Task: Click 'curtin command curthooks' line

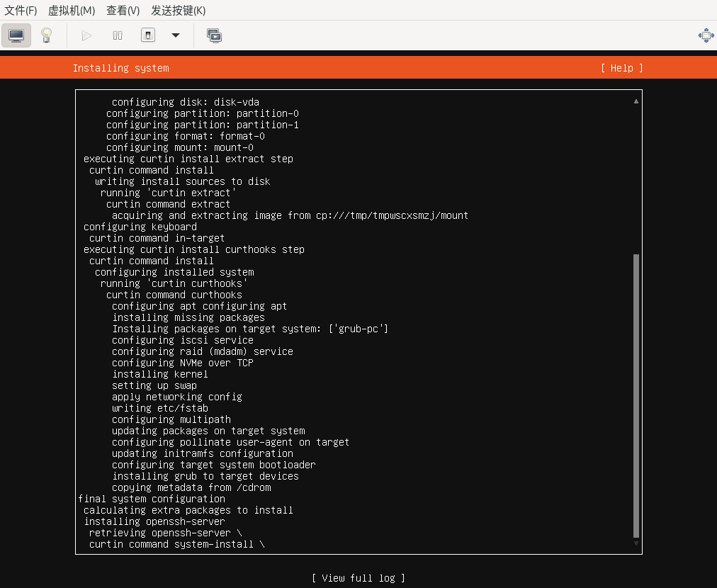Action: [174, 295]
